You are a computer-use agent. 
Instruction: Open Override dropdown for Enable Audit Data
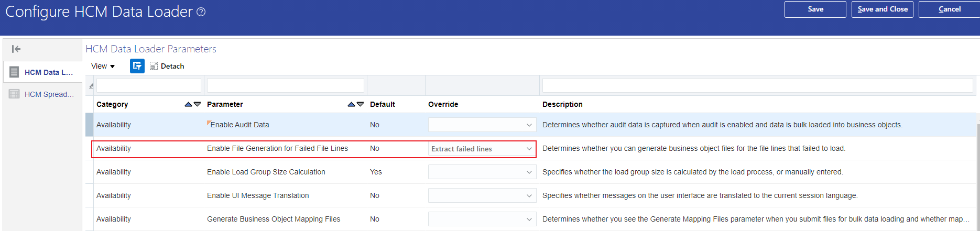529,125
